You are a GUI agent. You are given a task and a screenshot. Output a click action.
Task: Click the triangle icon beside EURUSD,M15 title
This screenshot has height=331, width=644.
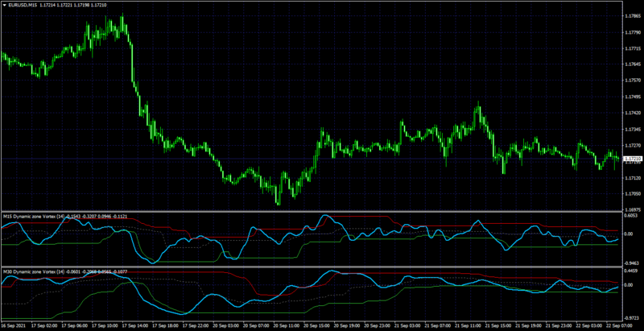[5, 6]
